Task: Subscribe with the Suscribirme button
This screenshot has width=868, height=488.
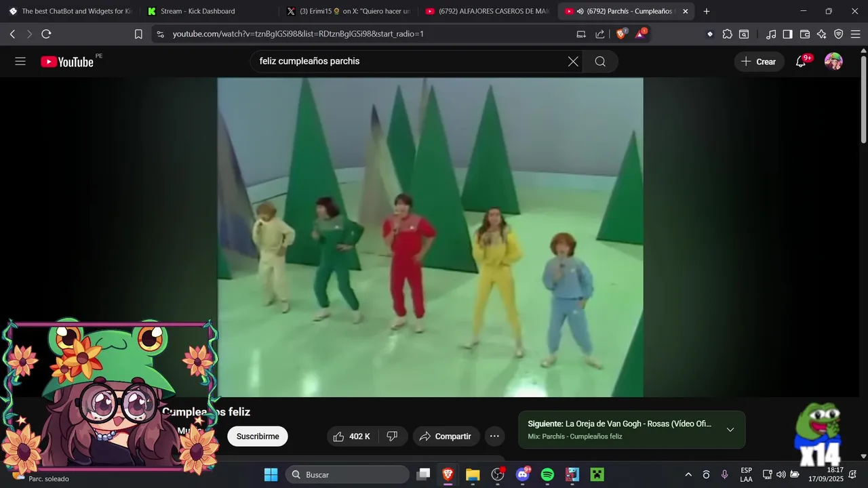Action: coord(258,436)
